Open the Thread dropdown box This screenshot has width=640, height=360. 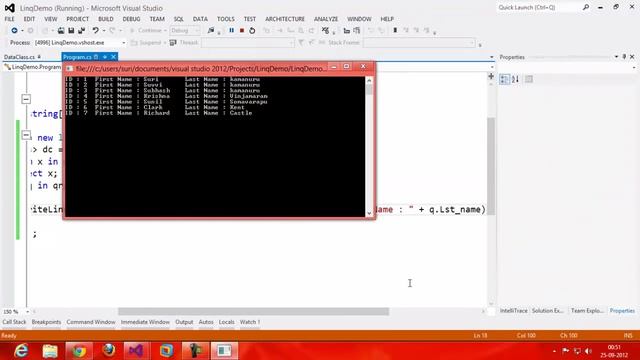coord(247,42)
